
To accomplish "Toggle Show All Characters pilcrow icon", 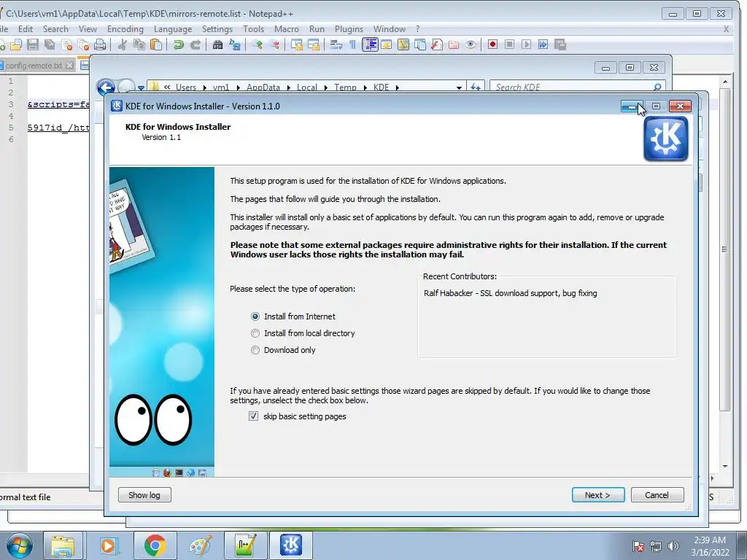I will [x=352, y=44].
